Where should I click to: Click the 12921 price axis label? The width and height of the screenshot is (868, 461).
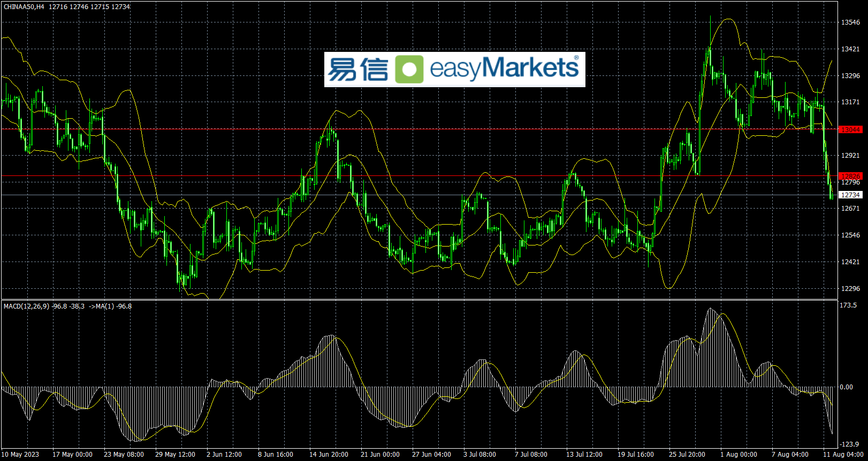850,156
